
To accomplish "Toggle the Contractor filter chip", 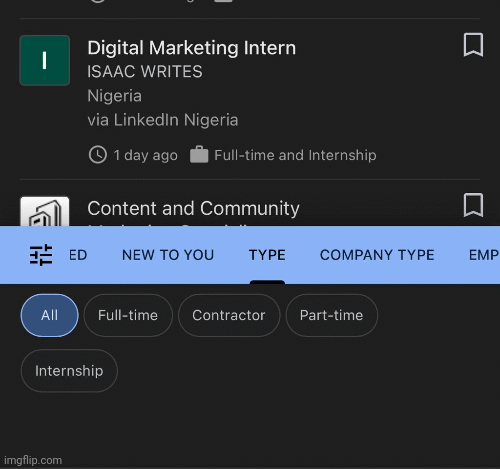I will pos(229,315).
